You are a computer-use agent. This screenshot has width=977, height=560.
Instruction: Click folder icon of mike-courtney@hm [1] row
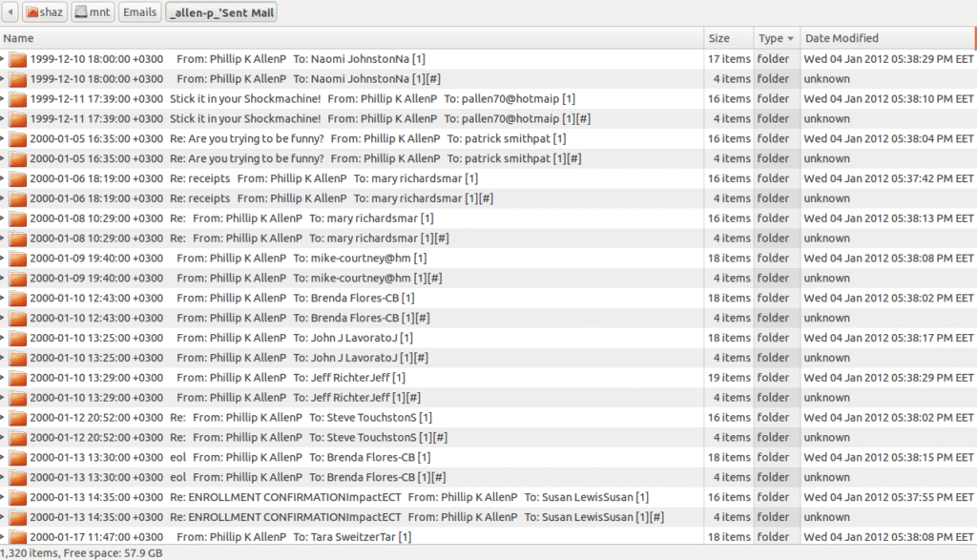coord(18,258)
